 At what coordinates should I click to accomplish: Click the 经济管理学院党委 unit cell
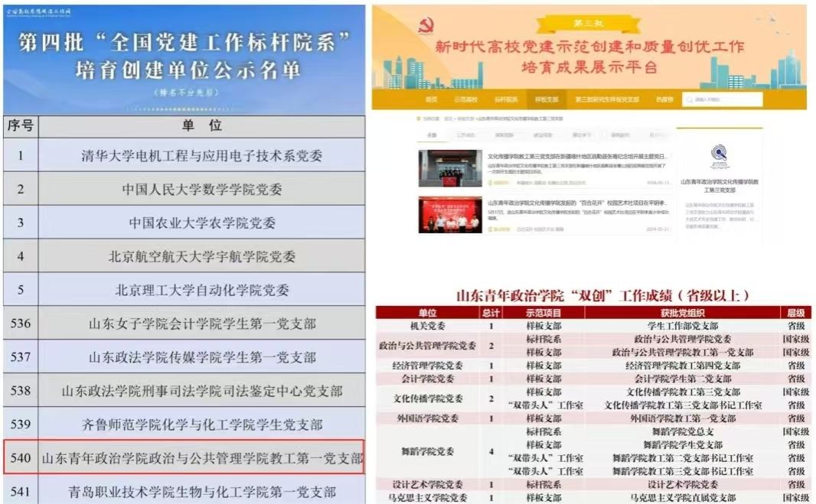[428, 366]
